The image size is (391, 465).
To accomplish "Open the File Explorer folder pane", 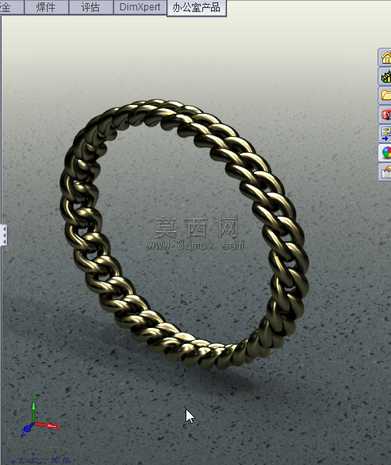I will (385, 95).
